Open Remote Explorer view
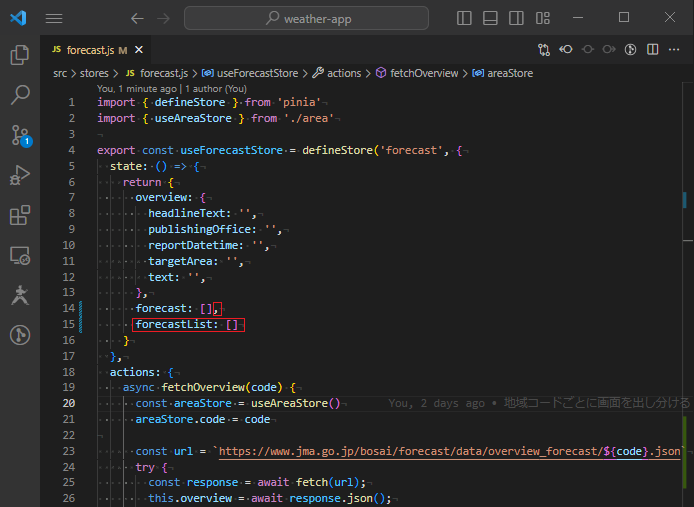Viewport: 694px width, 507px height. tap(20, 255)
